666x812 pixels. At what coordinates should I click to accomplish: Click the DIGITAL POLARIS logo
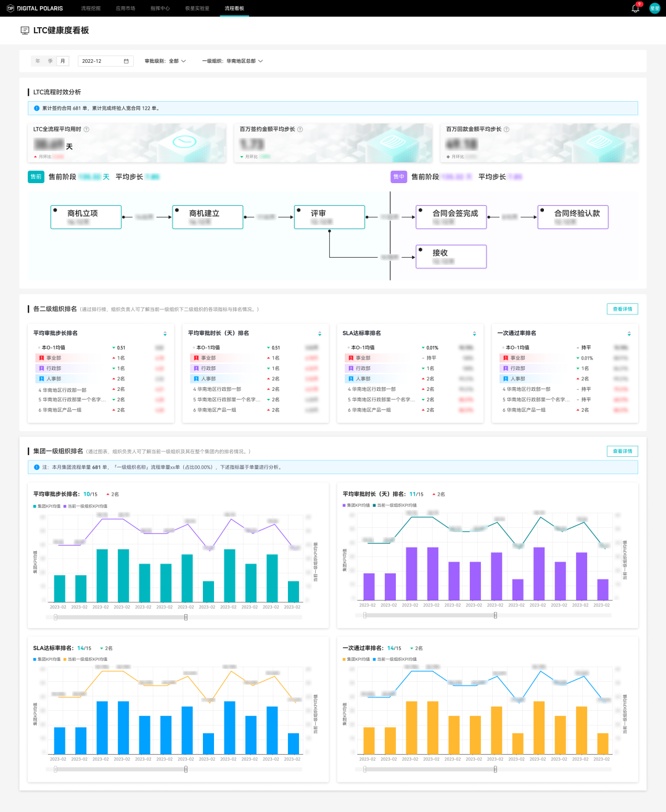[35, 9]
